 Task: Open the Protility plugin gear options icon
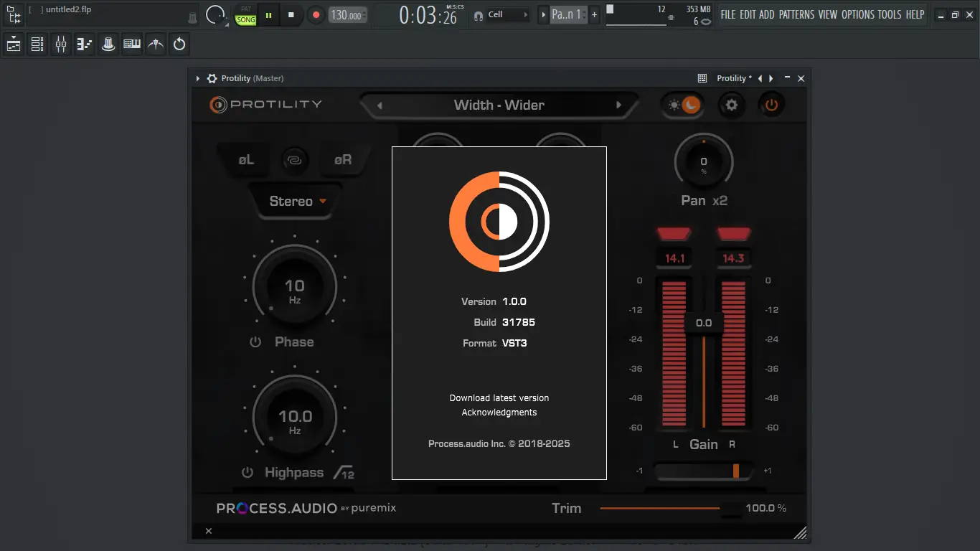click(x=212, y=78)
